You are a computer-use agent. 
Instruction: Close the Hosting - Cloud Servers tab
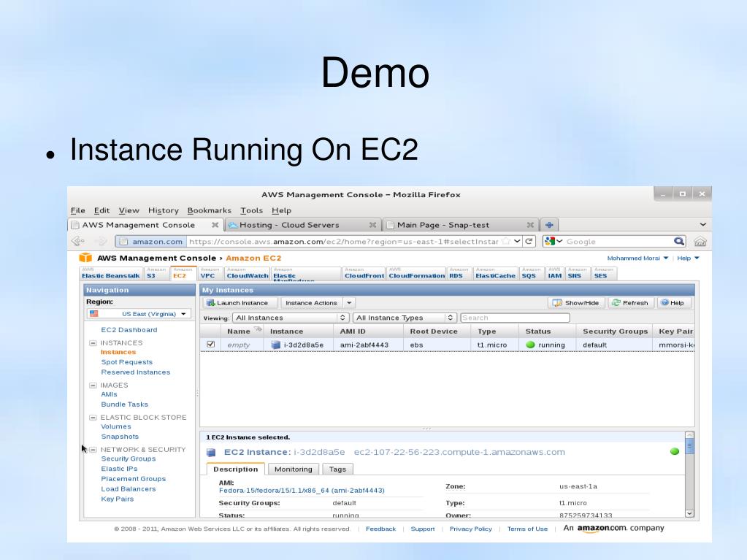tap(372, 225)
